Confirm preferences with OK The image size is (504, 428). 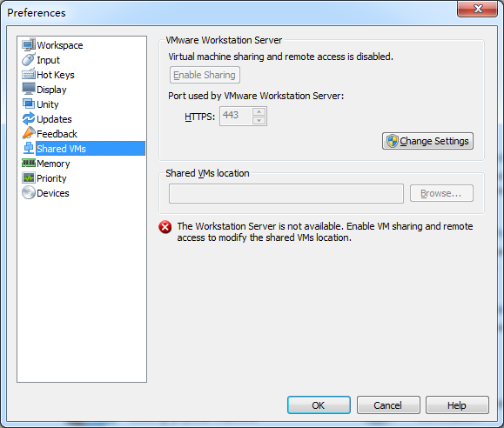(x=319, y=405)
